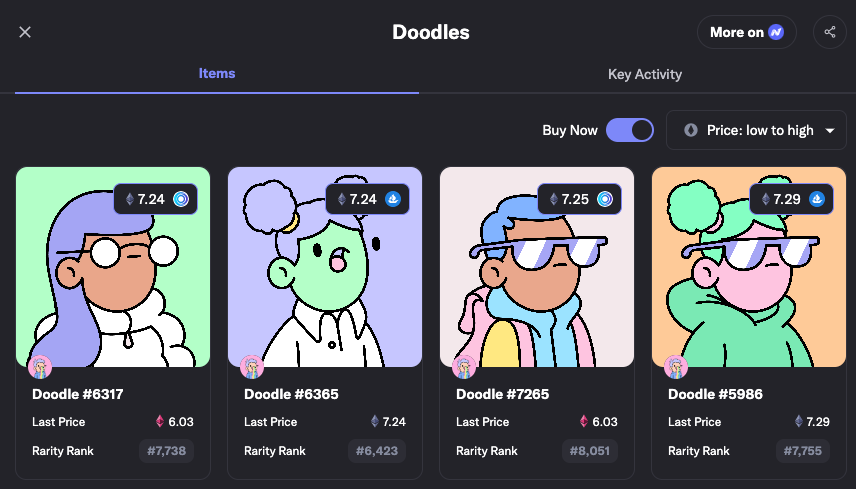Open the Doodle #5986 artwork thumbnail
Viewport: 856px width, 489px height.
coord(748,267)
